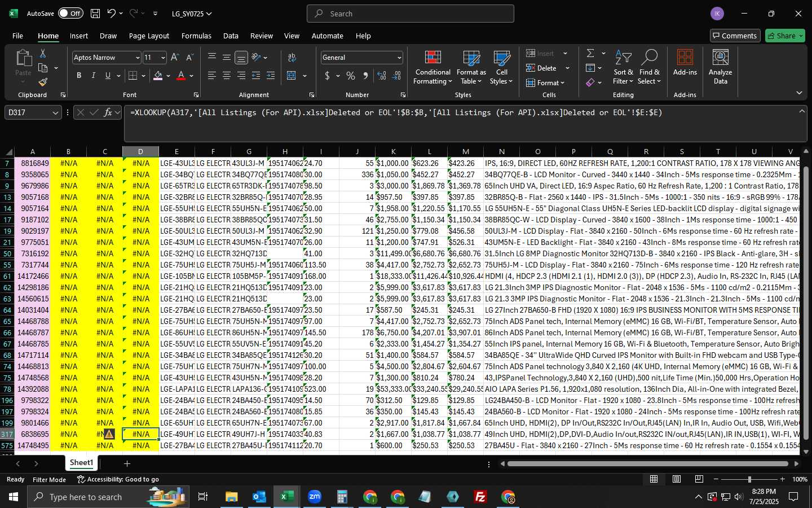Click the Save icon in title bar
Screen dimensions: 812x508
click(x=95, y=14)
